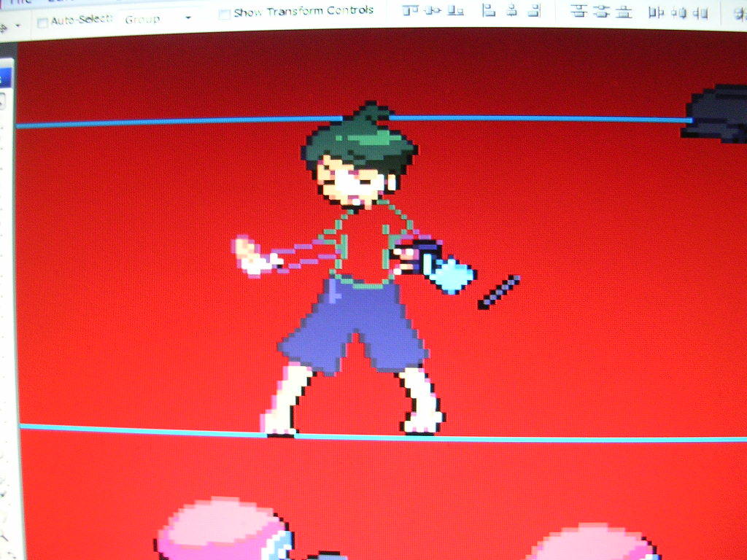Select the small black stick sprite
This screenshot has height=560, width=747.
(x=499, y=292)
